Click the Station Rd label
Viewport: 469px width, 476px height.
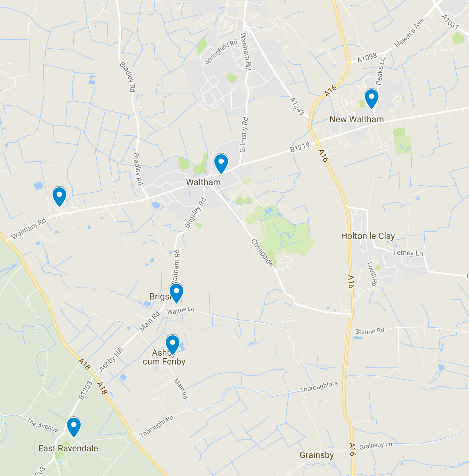[x=370, y=331]
